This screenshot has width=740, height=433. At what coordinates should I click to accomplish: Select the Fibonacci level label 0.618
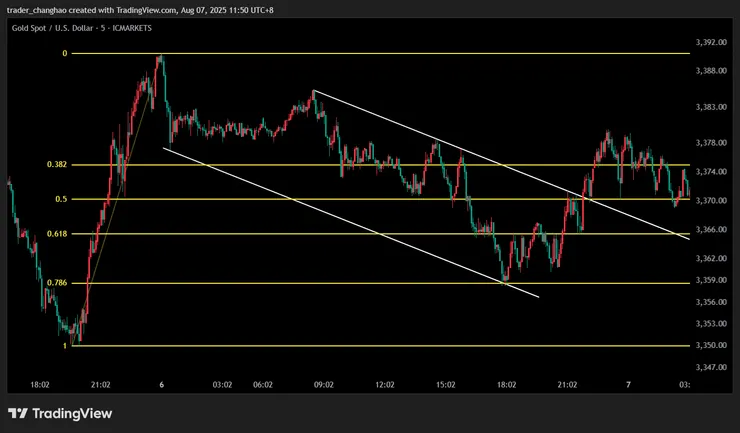pyautogui.click(x=57, y=234)
